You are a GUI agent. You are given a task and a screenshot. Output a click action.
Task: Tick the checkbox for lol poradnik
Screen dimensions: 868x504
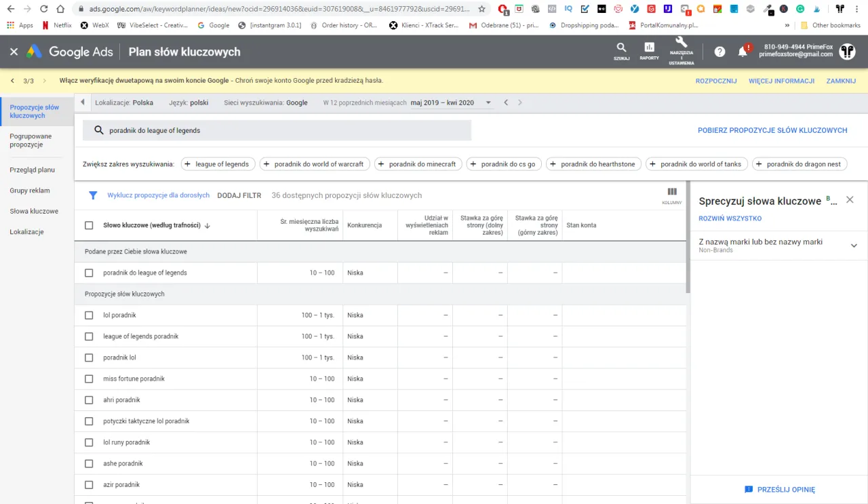[x=89, y=315]
